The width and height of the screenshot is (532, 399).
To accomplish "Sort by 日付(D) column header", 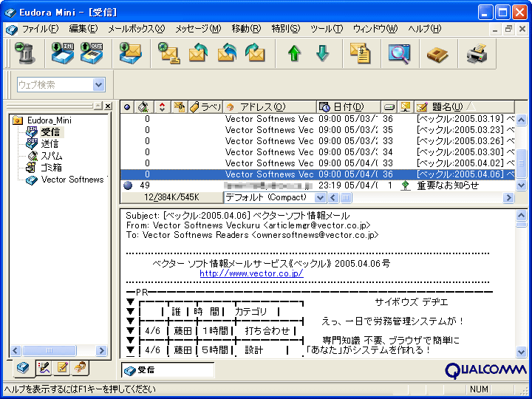I will pos(349,107).
